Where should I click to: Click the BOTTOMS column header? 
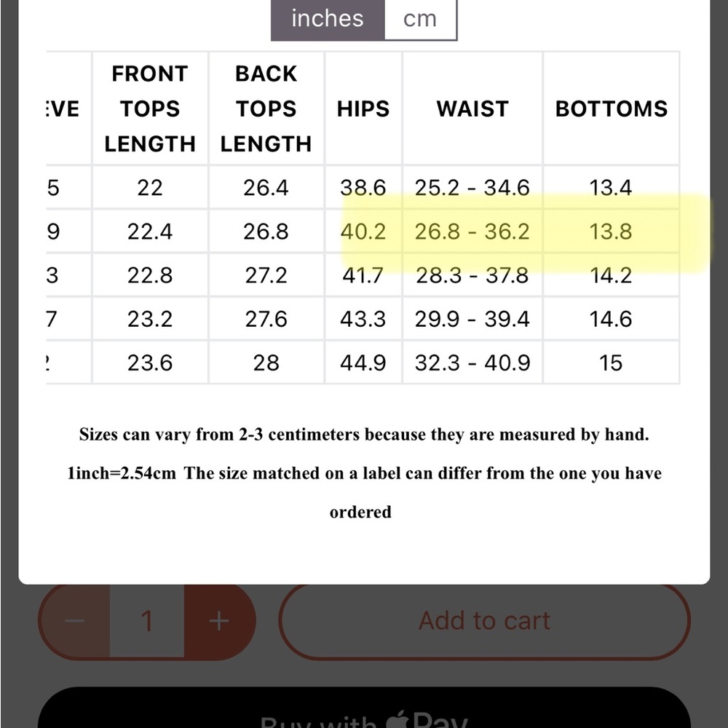[x=612, y=109]
